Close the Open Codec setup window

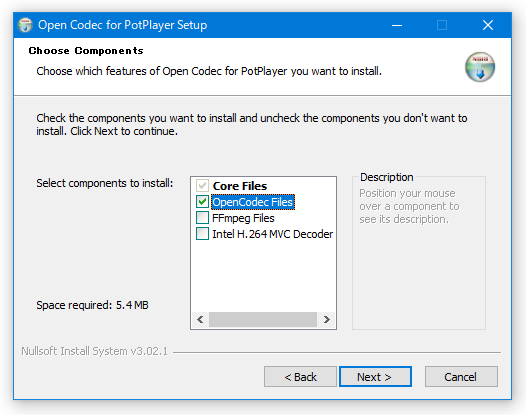click(488, 25)
